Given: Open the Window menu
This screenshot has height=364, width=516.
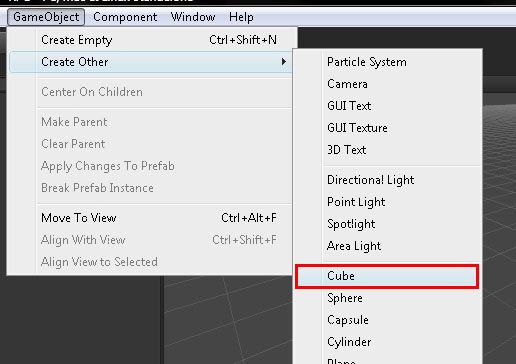Looking at the screenshot, I should pos(193,17).
